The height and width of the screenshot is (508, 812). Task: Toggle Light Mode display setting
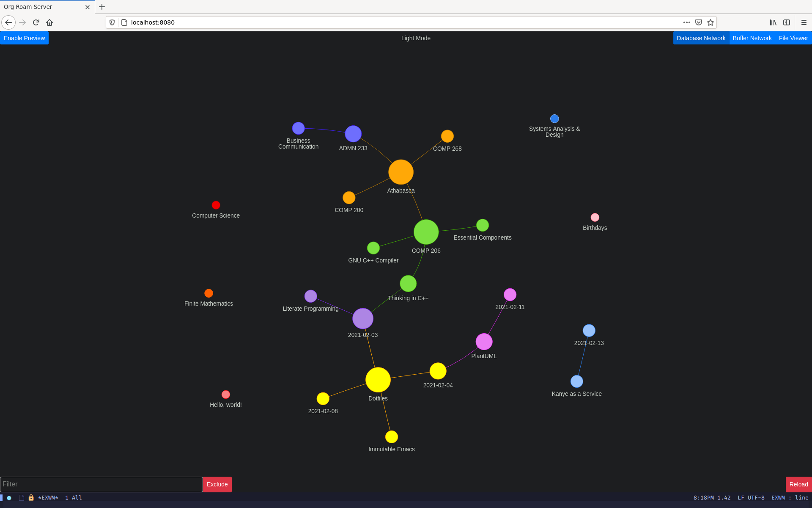[x=415, y=38]
